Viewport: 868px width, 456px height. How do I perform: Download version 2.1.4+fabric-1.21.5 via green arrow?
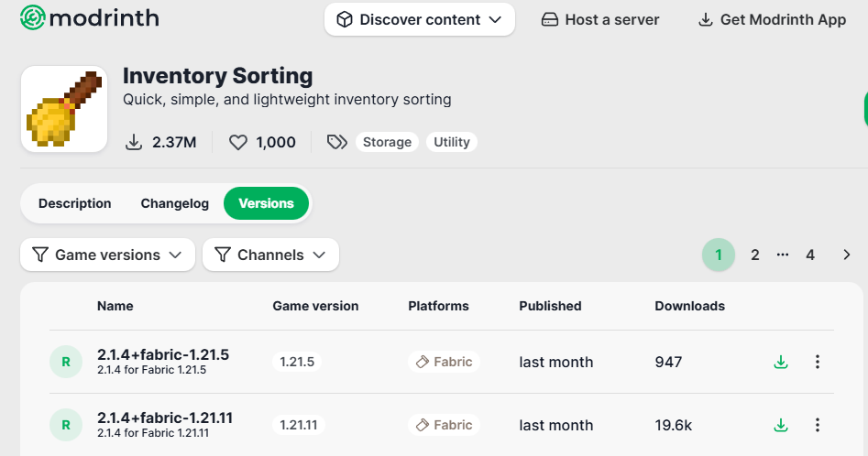tap(781, 362)
